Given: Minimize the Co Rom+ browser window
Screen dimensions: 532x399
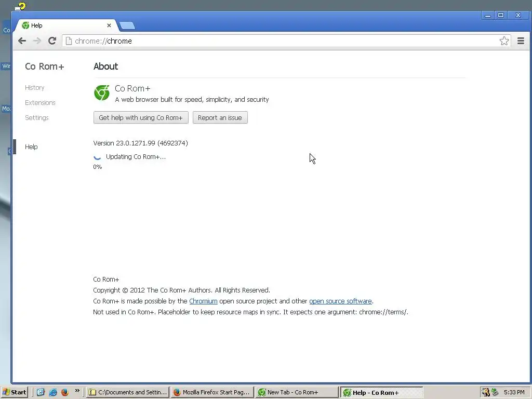Looking at the screenshot, I should click(x=488, y=15).
